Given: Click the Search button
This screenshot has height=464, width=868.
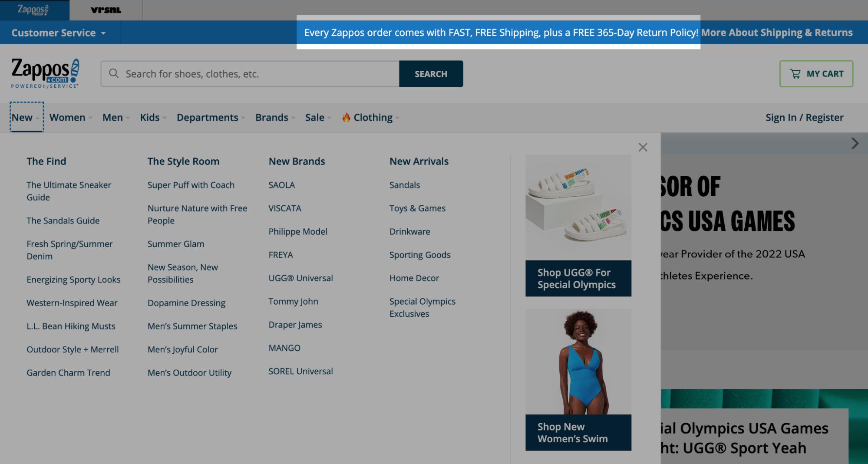Looking at the screenshot, I should [x=431, y=74].
